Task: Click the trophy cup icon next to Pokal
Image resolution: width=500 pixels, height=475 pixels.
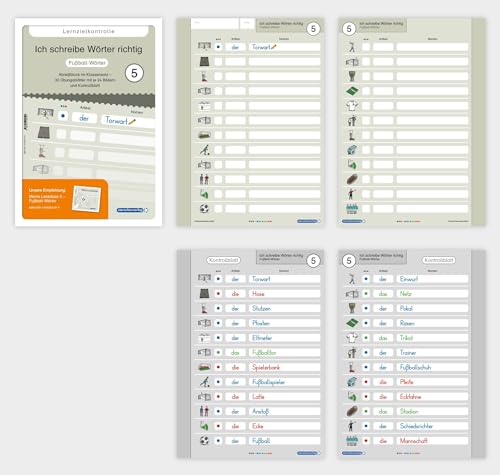Action: (x=352, y=308)
